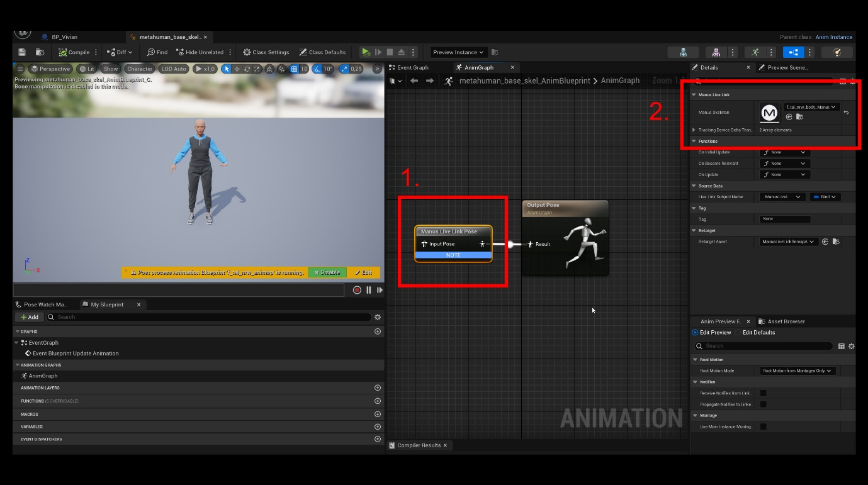Select the rotate gizmo tool in viewport

pyautogui.click(x=247, y=69)
